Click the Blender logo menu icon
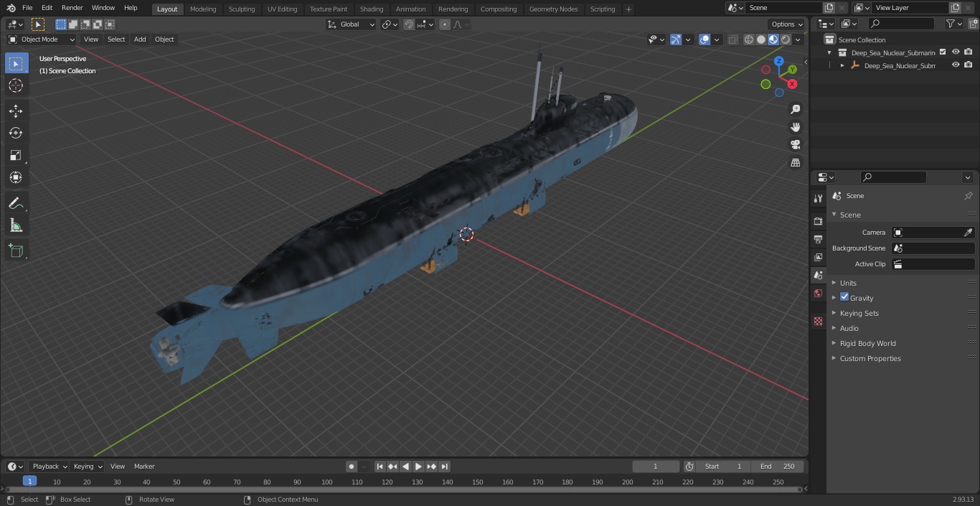This screenshot has height=506, width=980. [x=11, y=8]
